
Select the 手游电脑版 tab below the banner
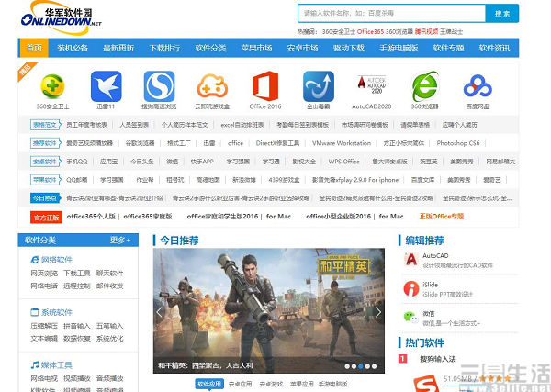(332, 385)
